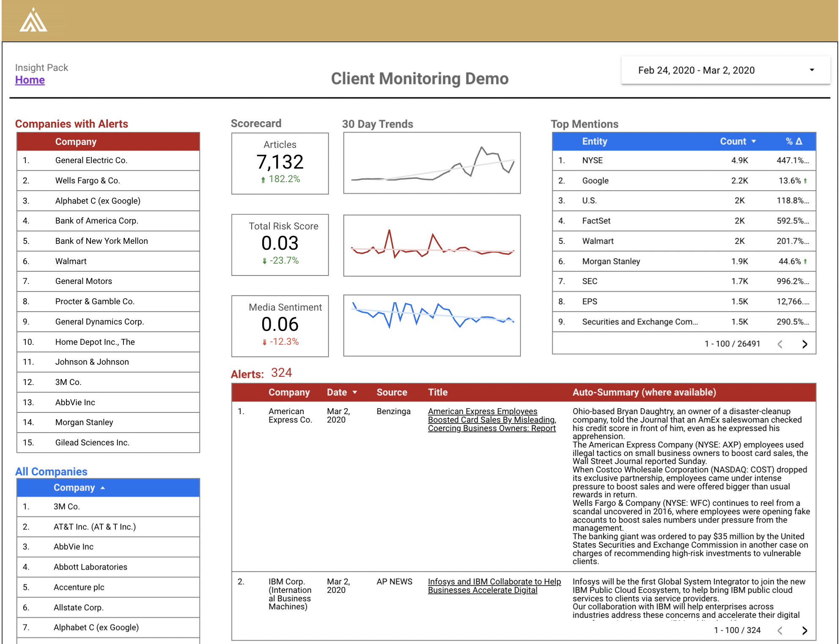
Task: Click the blue media sentiment trend chart
Action: (432, 325)
